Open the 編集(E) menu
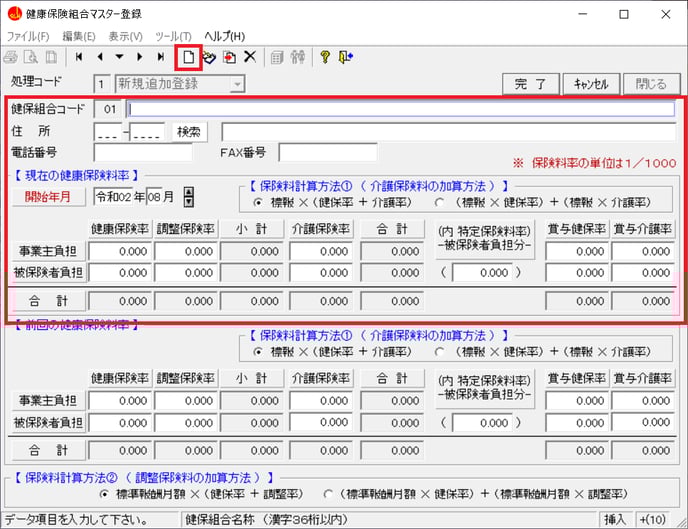Image resolution: width=688 pixels, height=529 pixels. pyautogui.click(x=79, y=36)
